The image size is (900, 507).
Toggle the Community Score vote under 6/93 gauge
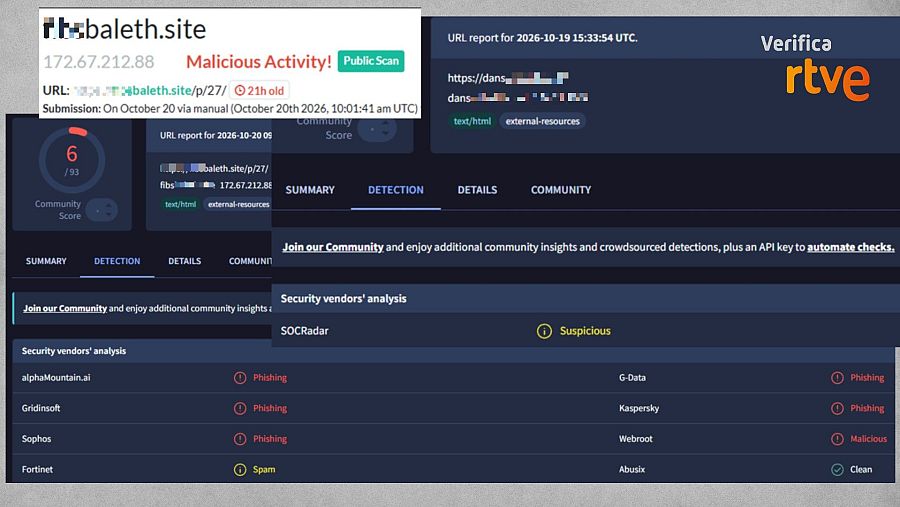[102, 210]
